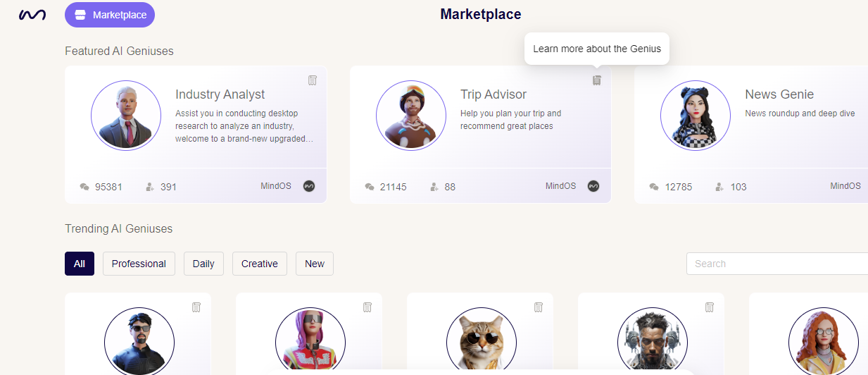The image size is (868, 375).
Task: Click the purple Marketplace button
Action: [x=110, y=15]
